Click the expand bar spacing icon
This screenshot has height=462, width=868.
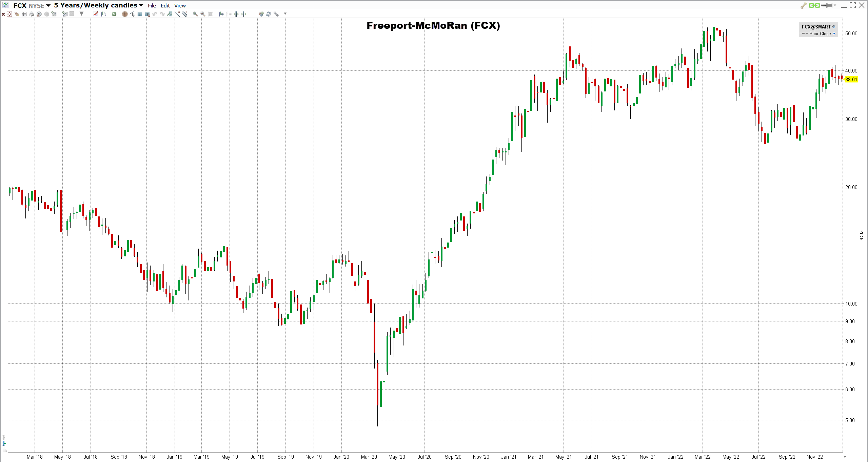[x=236, y=14]
